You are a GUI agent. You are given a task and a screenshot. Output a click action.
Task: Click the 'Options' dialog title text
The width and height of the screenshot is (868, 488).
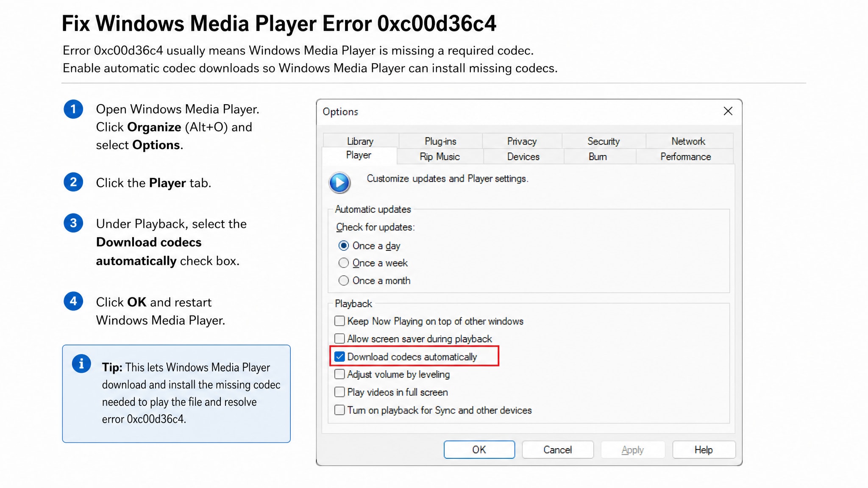340,112
